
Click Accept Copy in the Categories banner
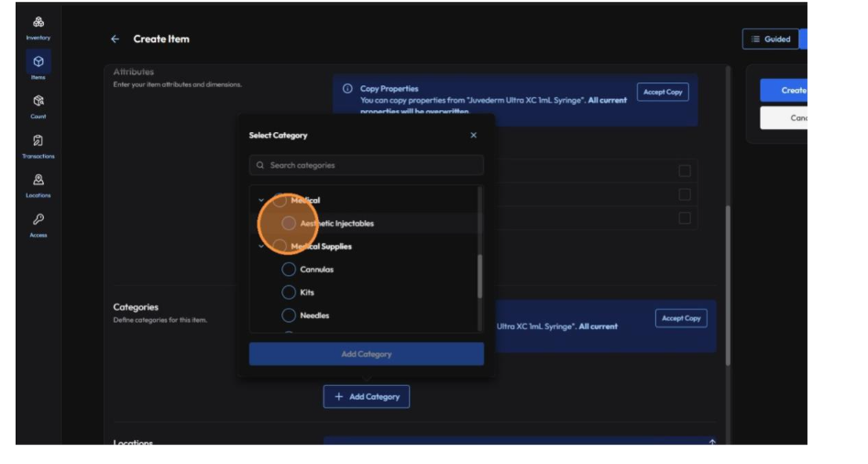pyautogui.click(x=681, y=318)
